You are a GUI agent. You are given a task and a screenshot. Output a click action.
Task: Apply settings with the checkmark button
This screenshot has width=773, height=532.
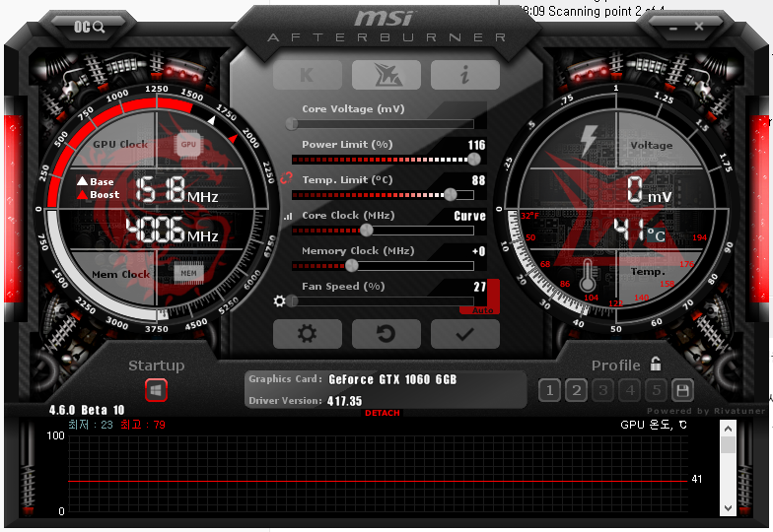click(x=465, y=334)
